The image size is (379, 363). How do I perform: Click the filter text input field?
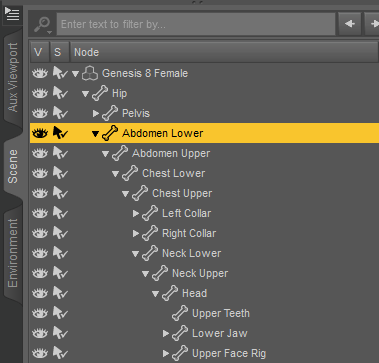pyautogui.click(x=196, y=24)
